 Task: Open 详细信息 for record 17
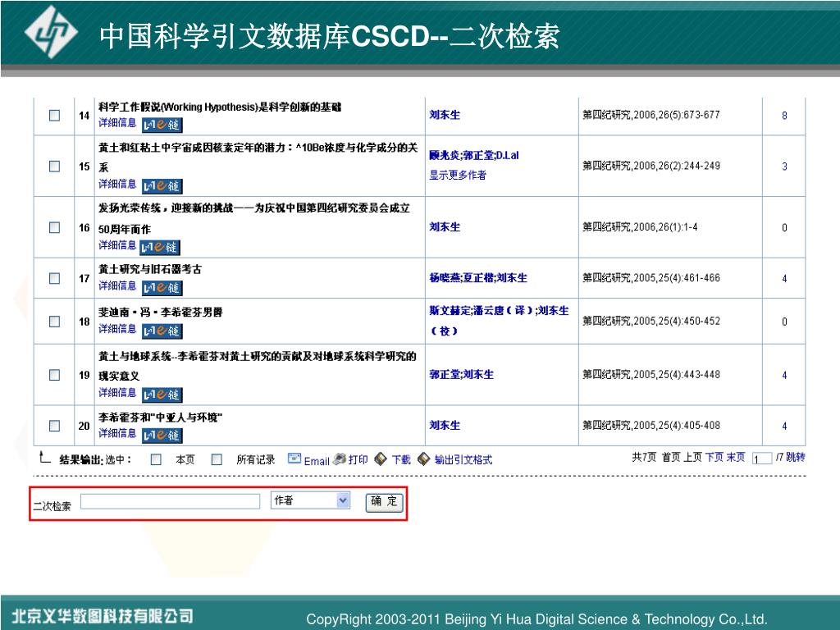(117, 285)
